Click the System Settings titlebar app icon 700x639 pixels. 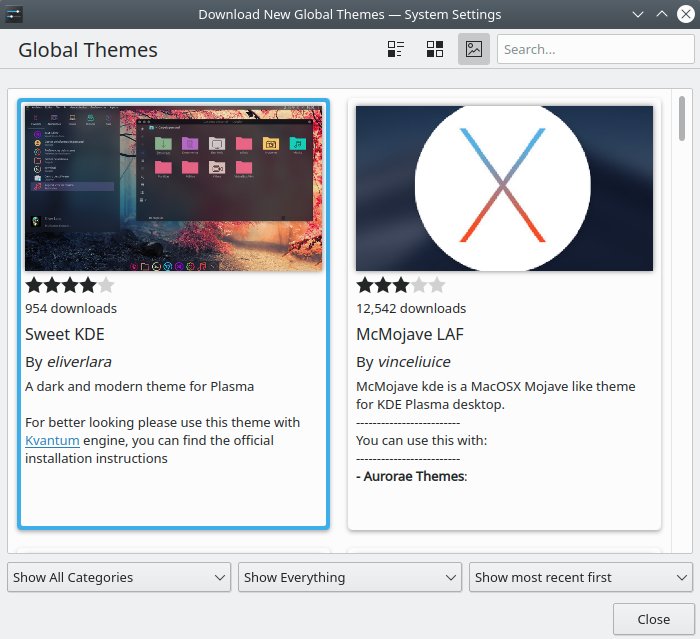click(14, 15)
